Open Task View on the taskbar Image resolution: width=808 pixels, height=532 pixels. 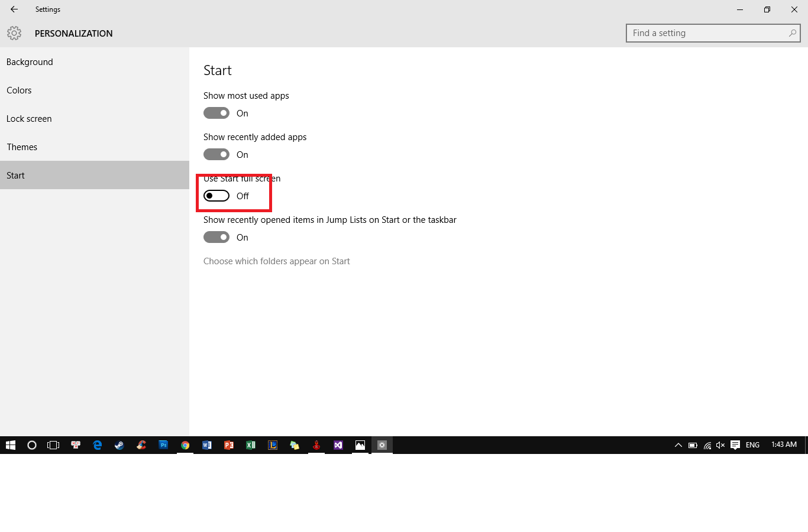click(x=53, y=445)
